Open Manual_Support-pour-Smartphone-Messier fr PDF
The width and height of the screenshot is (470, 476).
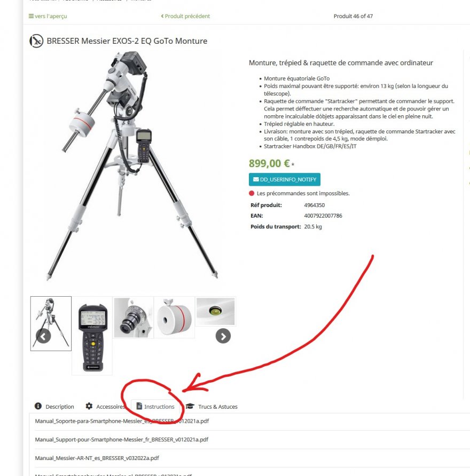click(x=122, y=440)
